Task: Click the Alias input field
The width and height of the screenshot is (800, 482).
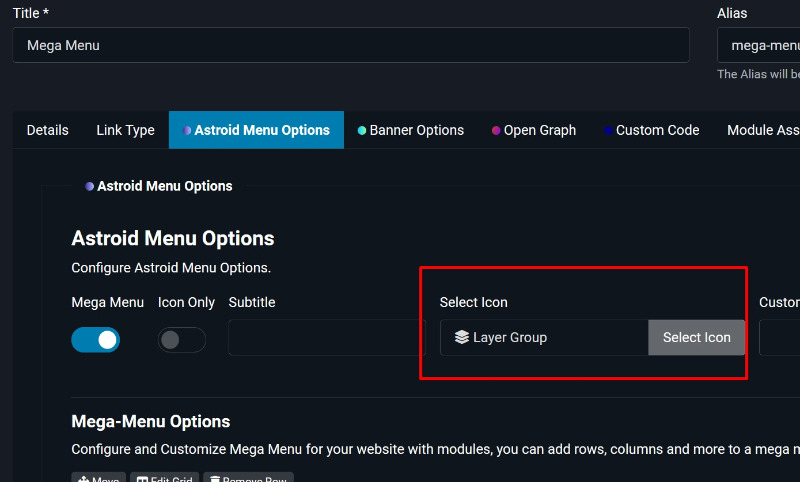Action: pyautogui.click(x=760, y=45)
